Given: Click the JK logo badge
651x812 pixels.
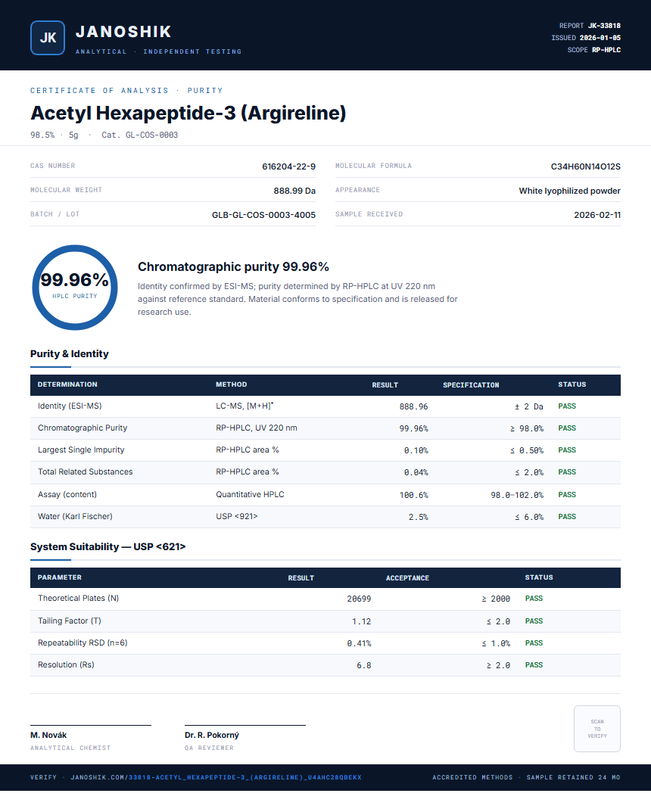Looking at the screenshot, I should pyautogui.click(x=48, y=38).
